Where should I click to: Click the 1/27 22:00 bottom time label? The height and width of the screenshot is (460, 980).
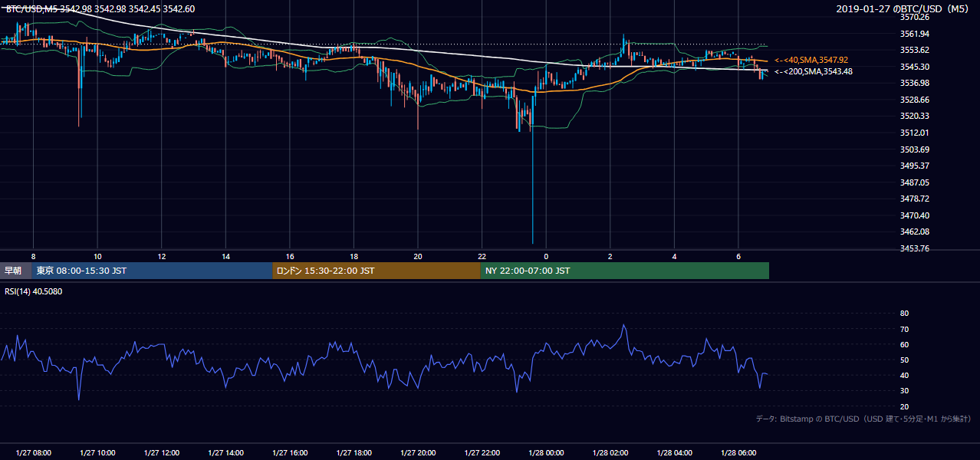point(482,452)
